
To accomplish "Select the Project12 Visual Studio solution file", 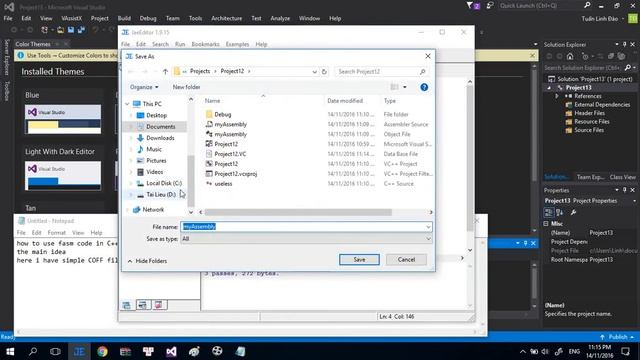I will [x=226, y=144].
